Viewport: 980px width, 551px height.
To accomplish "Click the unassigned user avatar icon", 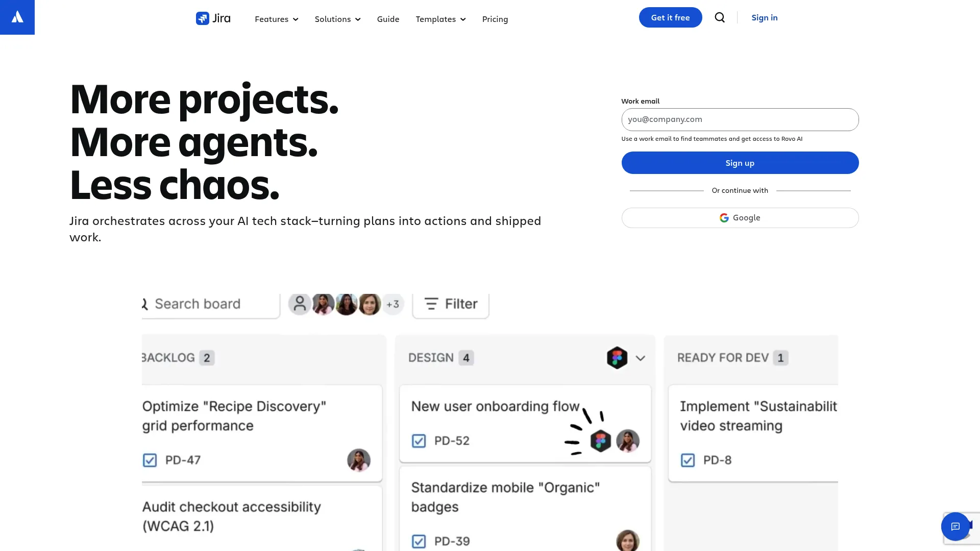I will 300,304.
